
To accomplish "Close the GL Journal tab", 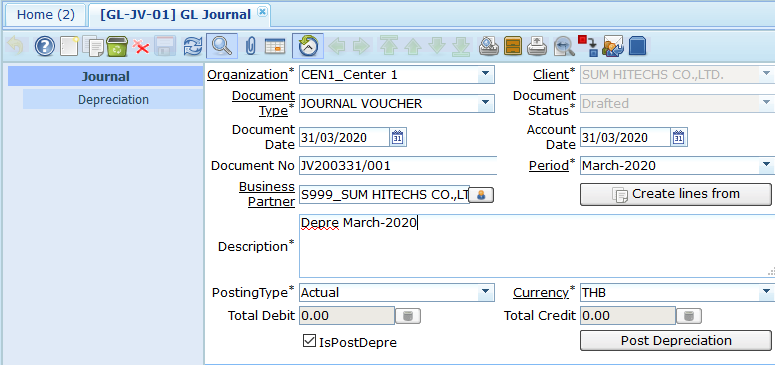I will (262, 12).
